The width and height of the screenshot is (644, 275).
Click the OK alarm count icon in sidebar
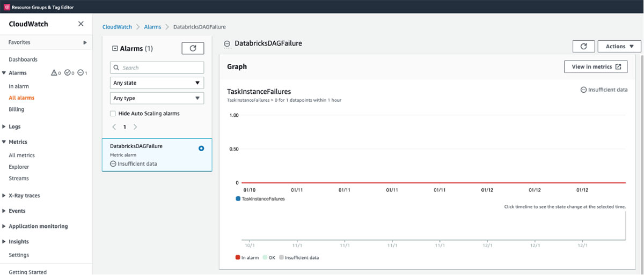tap(67, 73)
